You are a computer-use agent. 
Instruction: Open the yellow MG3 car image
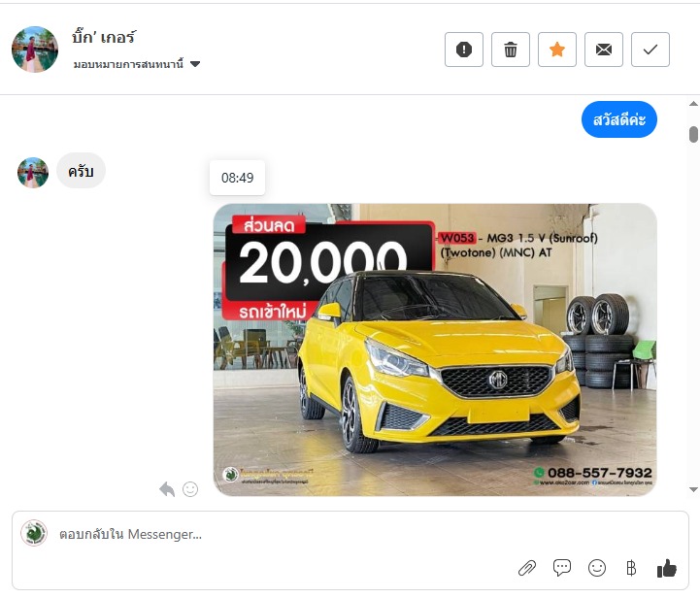click(x=435, y=349)
